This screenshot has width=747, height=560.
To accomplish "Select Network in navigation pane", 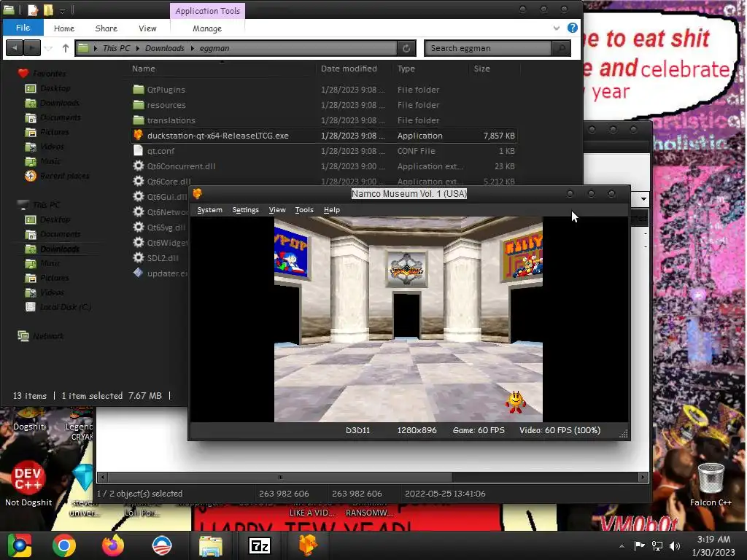I will [x=47, y=335].
